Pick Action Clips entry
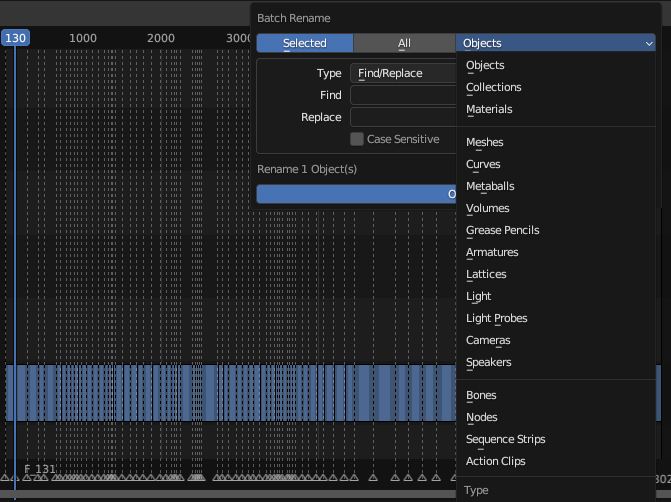 point(555,461)
